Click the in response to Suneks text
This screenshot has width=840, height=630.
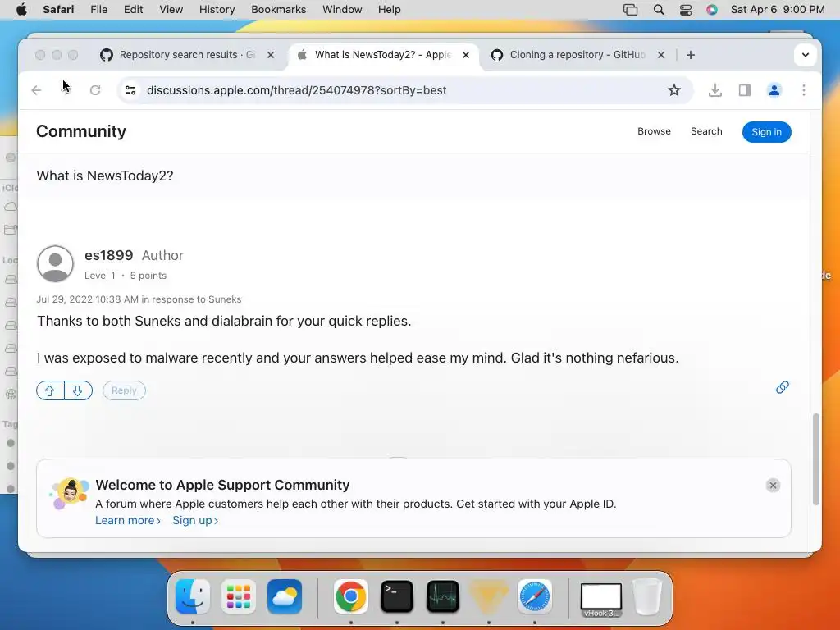point(191,299)
